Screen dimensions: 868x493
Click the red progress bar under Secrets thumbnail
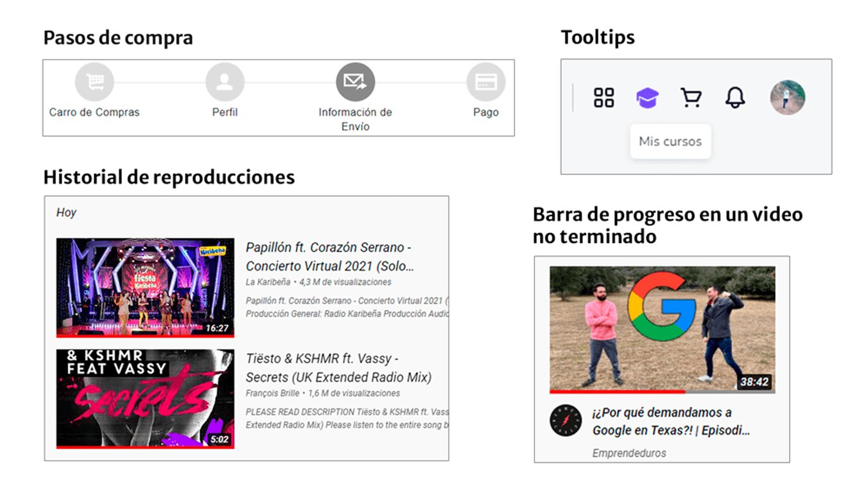click(145, 447)
